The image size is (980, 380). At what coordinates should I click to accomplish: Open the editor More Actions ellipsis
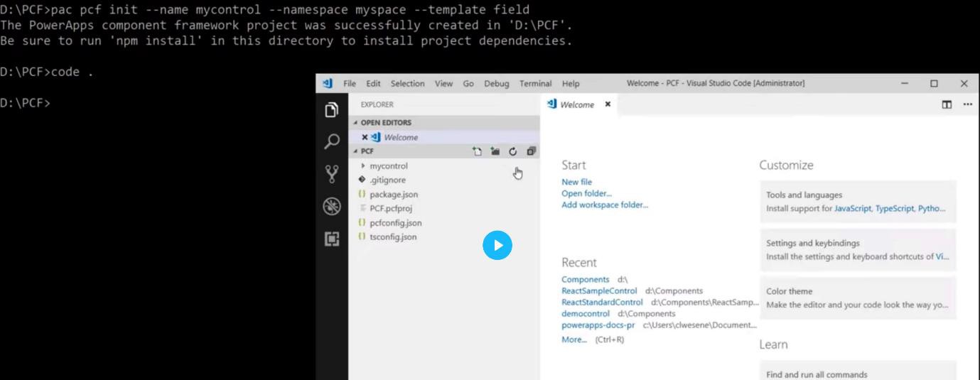tap(967, 104)
